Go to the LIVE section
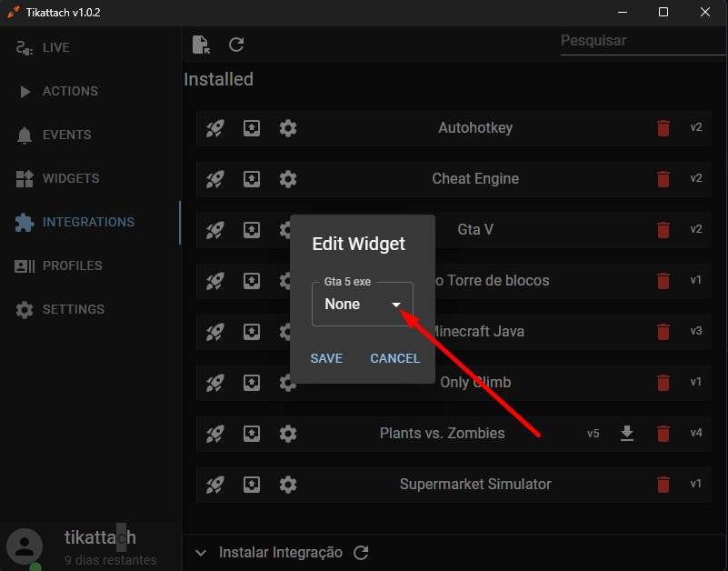Viewport: 728px width, 571px height. click(90, 47)
